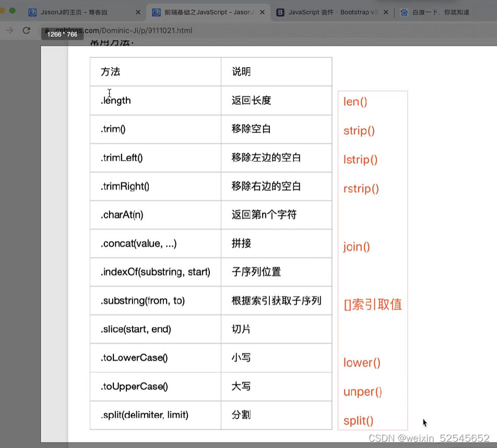The width and height of the screenshot is (497, 448).
Task: Click the page reload icon in the toolbar
Action: (x=26, y=30)
